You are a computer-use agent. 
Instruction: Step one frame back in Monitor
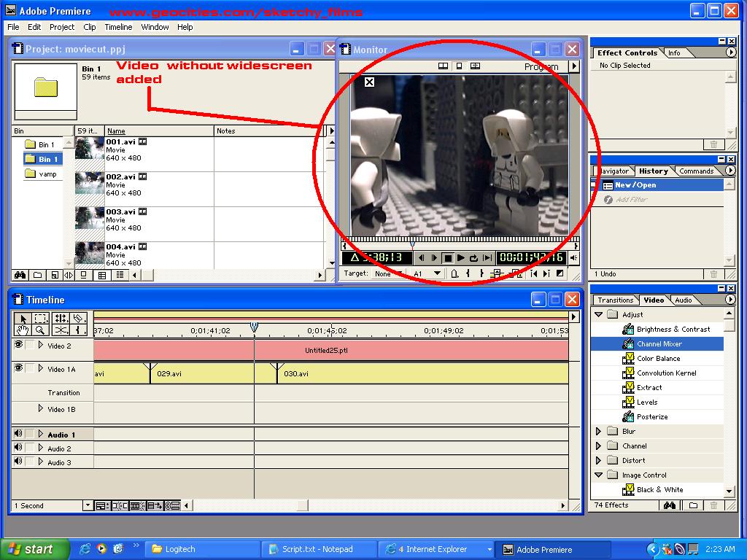[x=421, y=258]
